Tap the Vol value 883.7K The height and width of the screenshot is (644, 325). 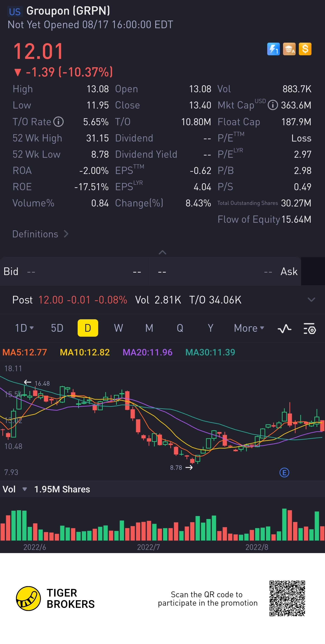point(297,89)
